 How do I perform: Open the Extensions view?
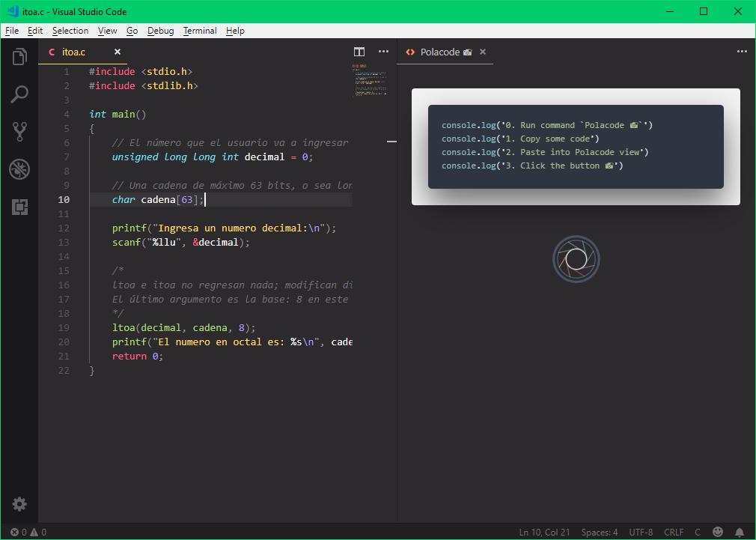click(x=19, y=207)
